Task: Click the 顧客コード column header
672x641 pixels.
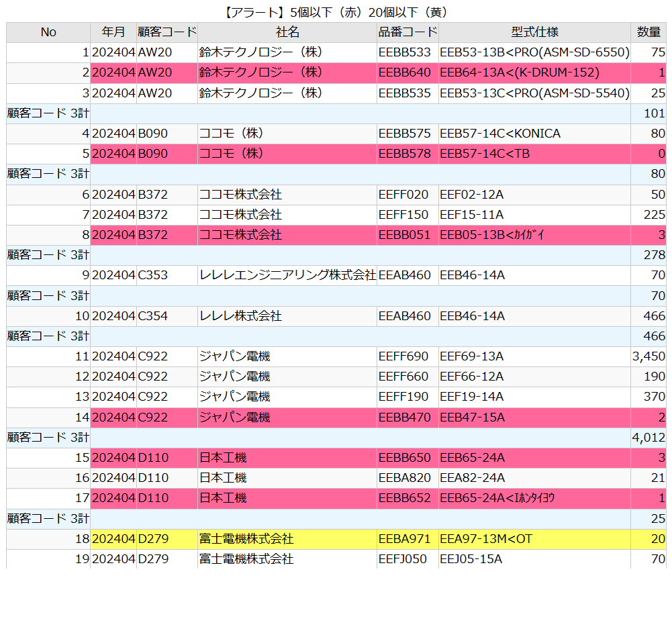Action: (166, 32)
